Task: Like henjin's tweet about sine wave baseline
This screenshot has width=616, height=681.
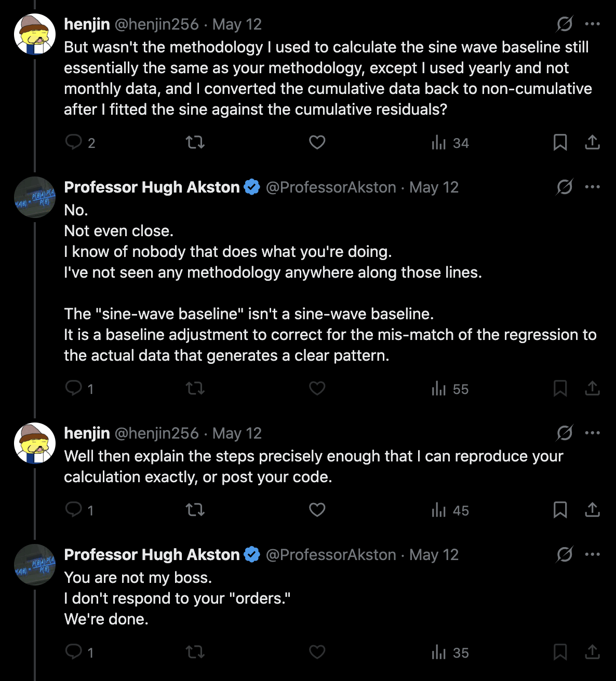Action: click(x=317, y=142)
